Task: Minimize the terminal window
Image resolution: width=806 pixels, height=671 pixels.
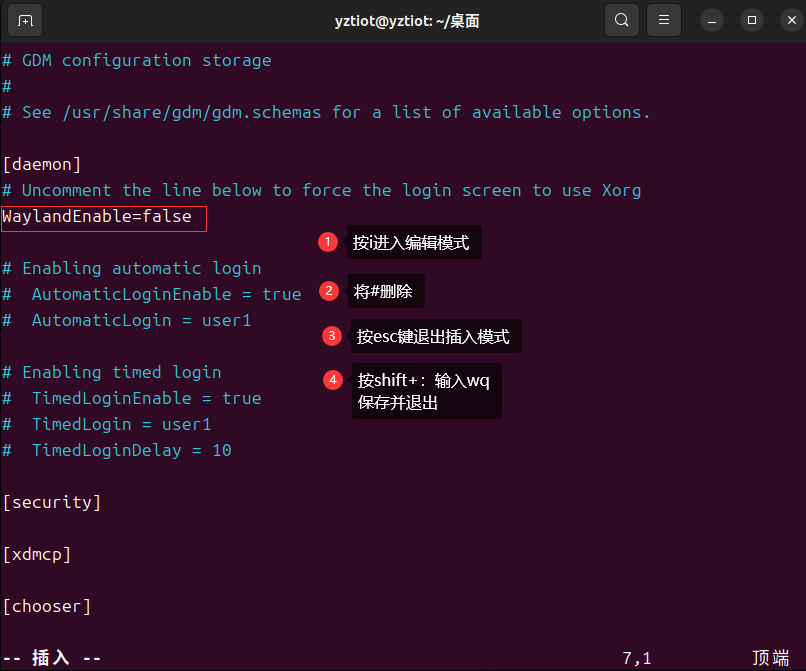Action: [x=712, y=21]
